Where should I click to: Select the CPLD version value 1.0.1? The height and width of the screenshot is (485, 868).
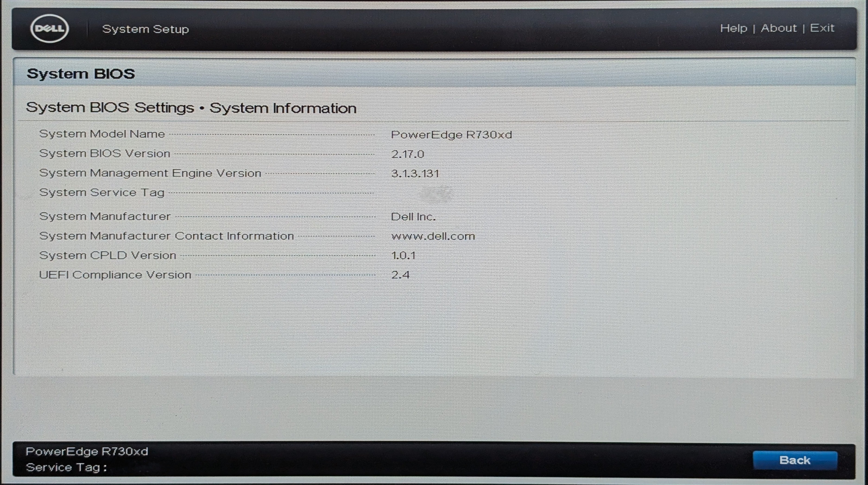point(403,256)
